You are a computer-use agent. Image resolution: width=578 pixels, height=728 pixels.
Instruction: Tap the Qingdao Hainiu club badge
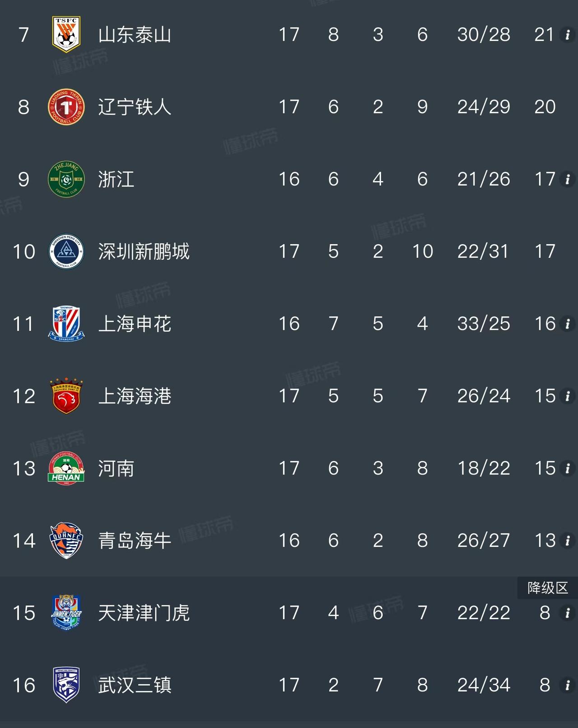[x=66, y=540]
